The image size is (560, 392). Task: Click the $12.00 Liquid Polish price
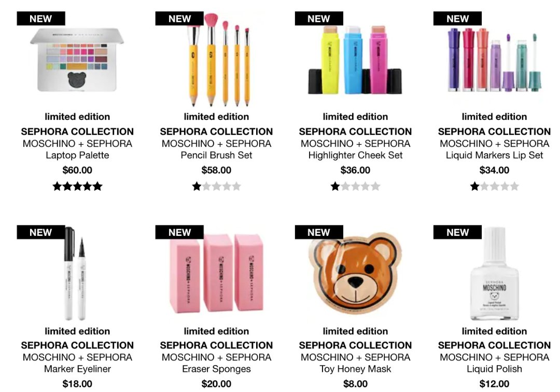click(494, 384)
